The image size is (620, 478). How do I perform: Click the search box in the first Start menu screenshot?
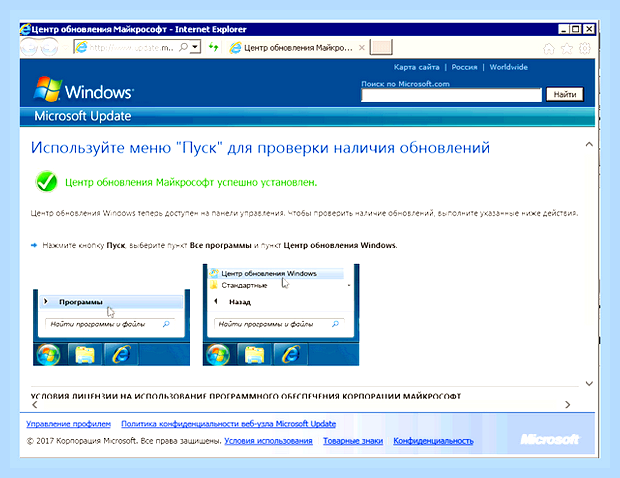point(110,324)
